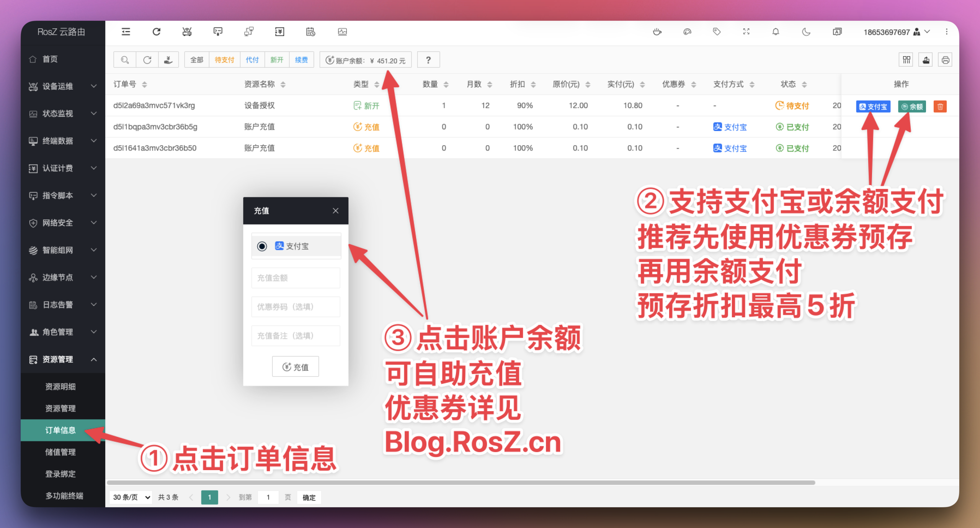
Task: Switch to dark mode moon icon
Action: (806, 32)
